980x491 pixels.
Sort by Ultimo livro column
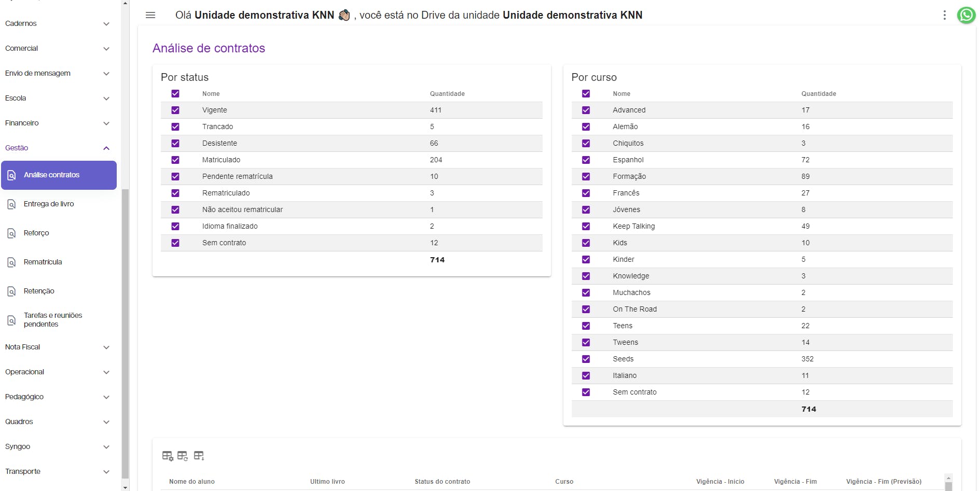pyautogui.click(x=327, y=482)
